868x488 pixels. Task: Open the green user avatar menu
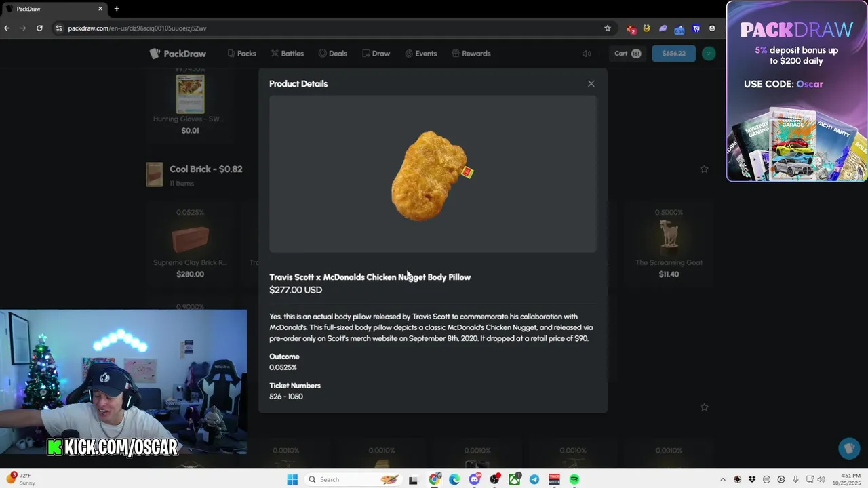(x=709, y=54)
